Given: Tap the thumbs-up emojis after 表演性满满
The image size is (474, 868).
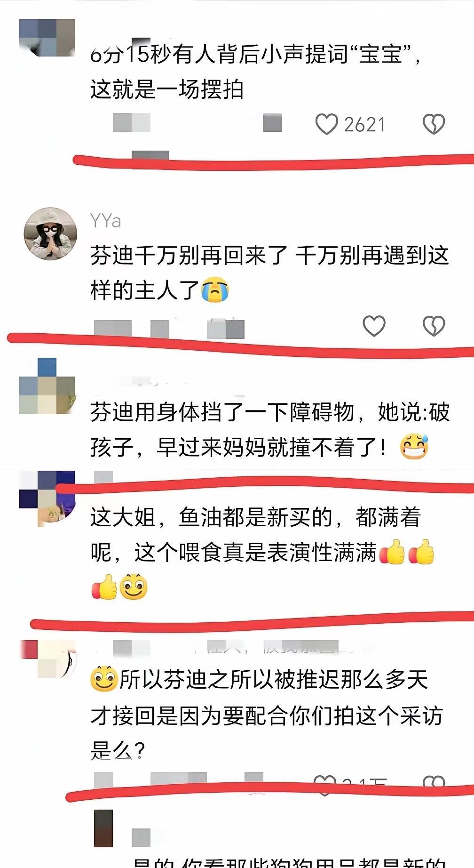Looking at the screenshot, I should click(406, 552).
